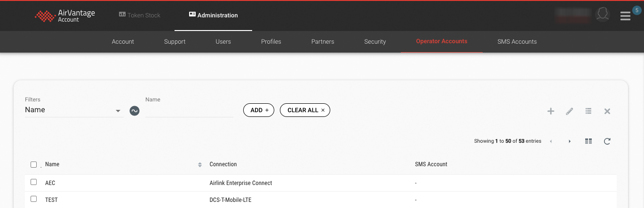Go to previous page of entries
This screenshot has width=644, height=208.
coord(551,141)
